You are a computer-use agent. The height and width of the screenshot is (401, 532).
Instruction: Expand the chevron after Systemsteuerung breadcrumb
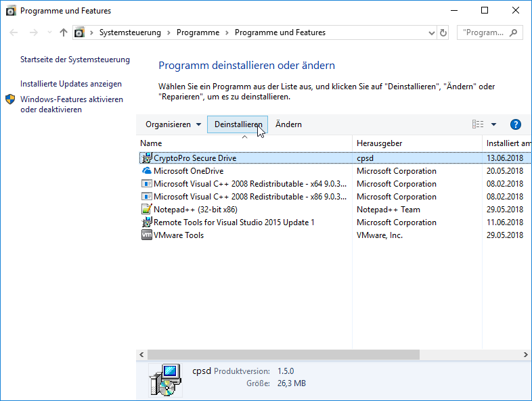click(x=169, y=33)
